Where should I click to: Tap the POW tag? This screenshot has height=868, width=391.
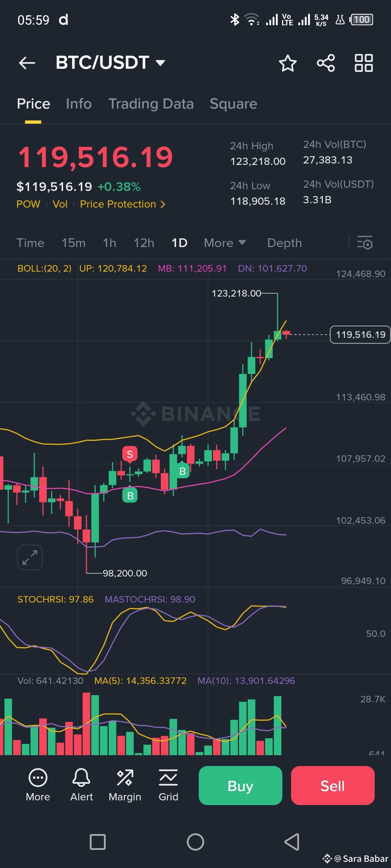[28, 204]
